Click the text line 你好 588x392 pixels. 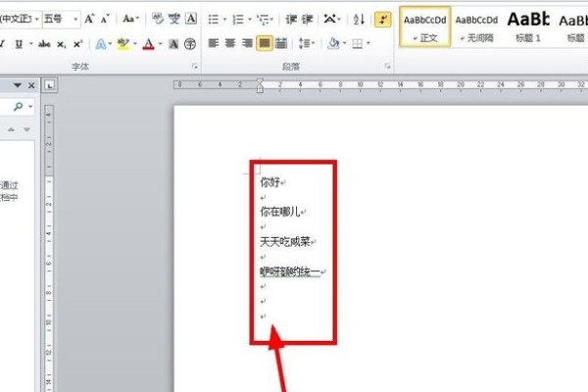(270, 182)
